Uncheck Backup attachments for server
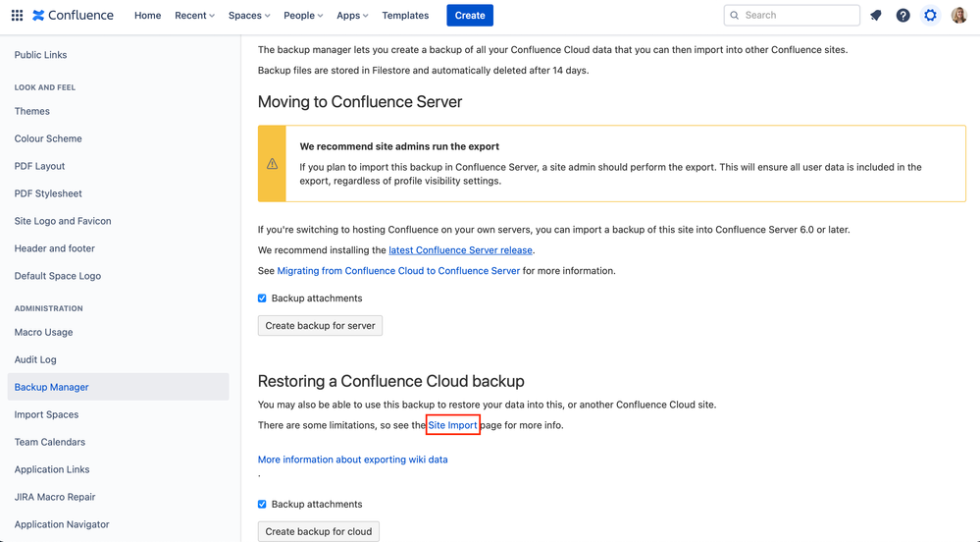980x542 pixels. [262, 298]
